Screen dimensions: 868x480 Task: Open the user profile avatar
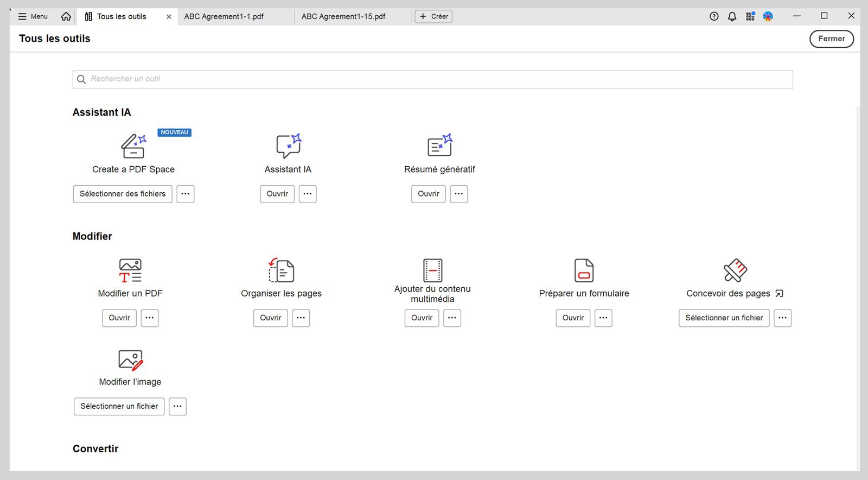(x=768, y=16)
